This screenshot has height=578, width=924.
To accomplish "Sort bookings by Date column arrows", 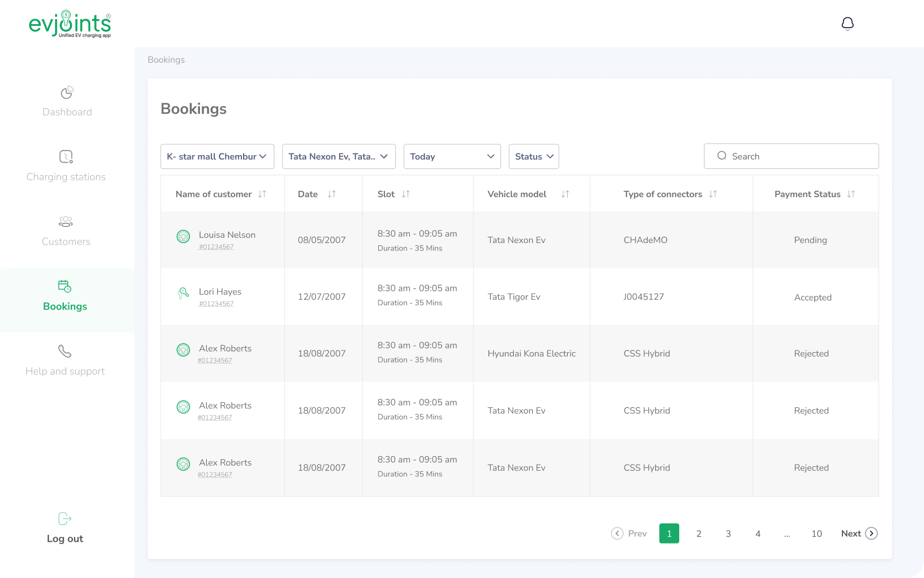I will pyautogui.click(x=332, y=194).
